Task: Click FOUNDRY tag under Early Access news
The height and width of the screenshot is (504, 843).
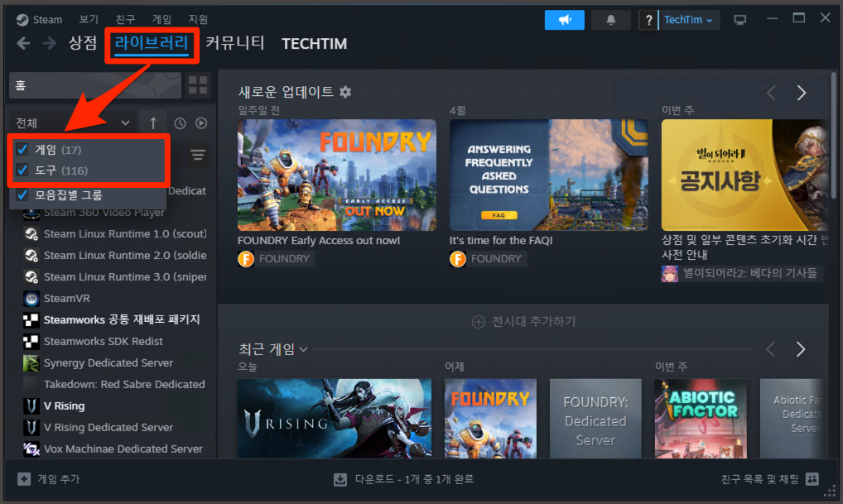Action: click(x=277, y=259)
